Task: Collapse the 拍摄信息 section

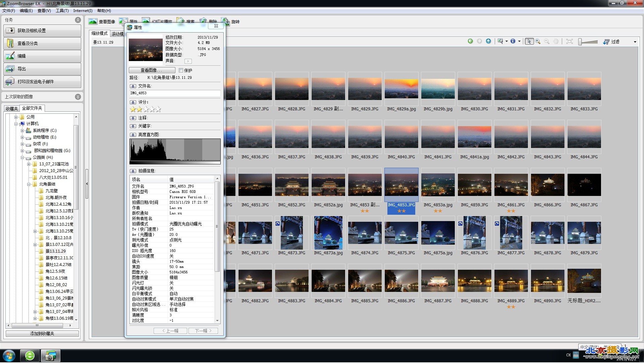Action: click(x=133, y=171)
